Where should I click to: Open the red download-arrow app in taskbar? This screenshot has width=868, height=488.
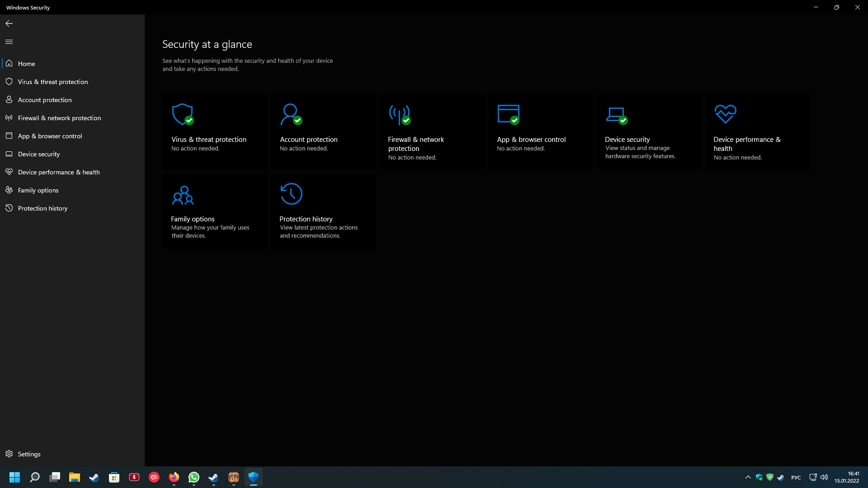(134, 477)
